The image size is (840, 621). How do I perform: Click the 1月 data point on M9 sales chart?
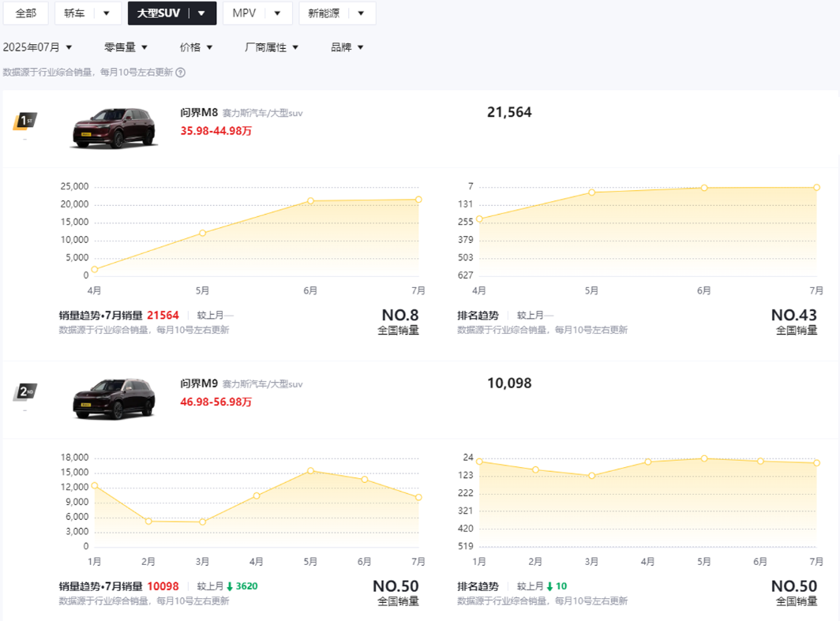(x=95, y=485)
